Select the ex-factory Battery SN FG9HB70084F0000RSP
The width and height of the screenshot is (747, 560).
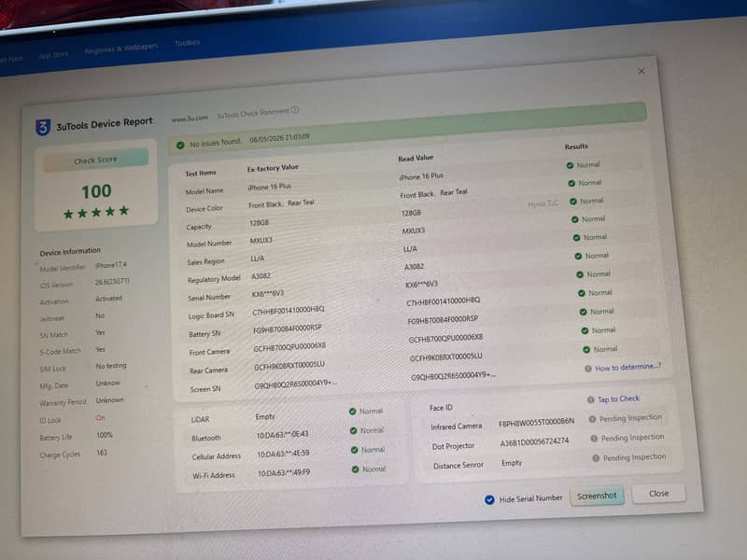coord(288,329)
